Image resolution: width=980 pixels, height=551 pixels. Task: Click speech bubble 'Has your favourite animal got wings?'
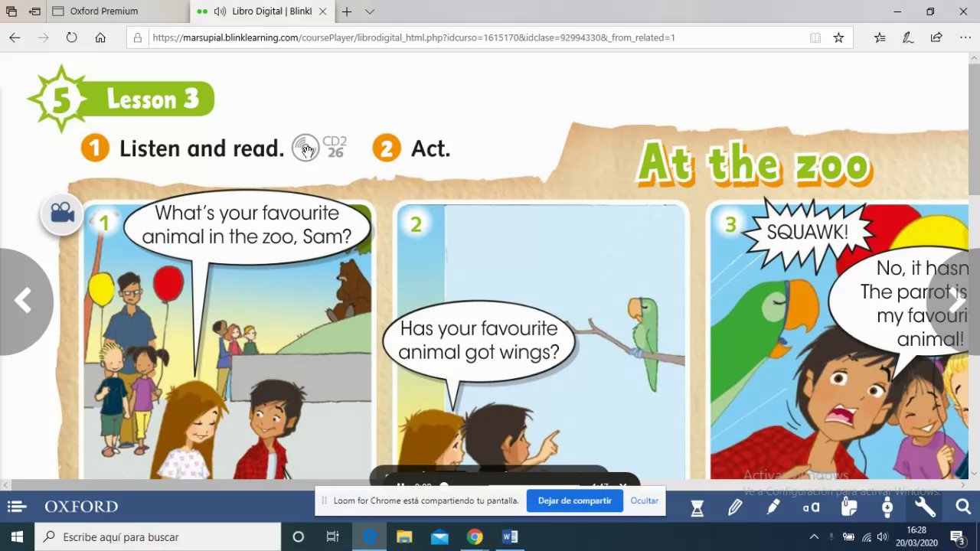tap(479, 341)
